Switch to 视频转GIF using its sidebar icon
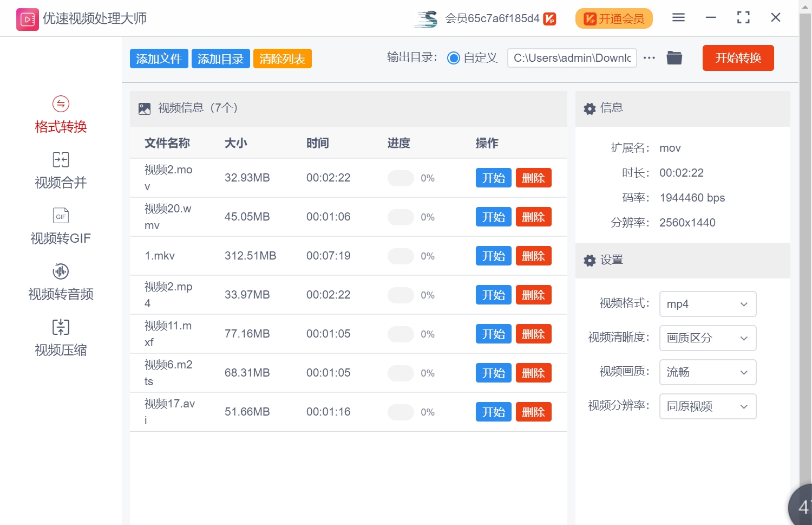Viewport: 812px width, 525px height. pos(60,215)
